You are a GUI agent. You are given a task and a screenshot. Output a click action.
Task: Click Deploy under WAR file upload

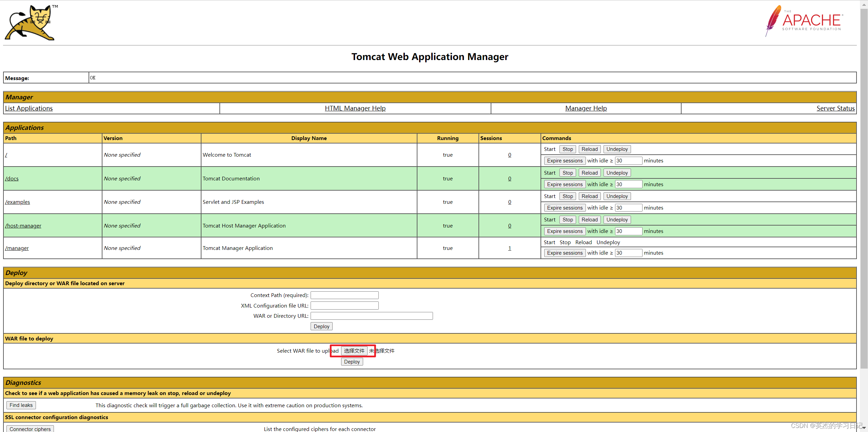(352, 362)
